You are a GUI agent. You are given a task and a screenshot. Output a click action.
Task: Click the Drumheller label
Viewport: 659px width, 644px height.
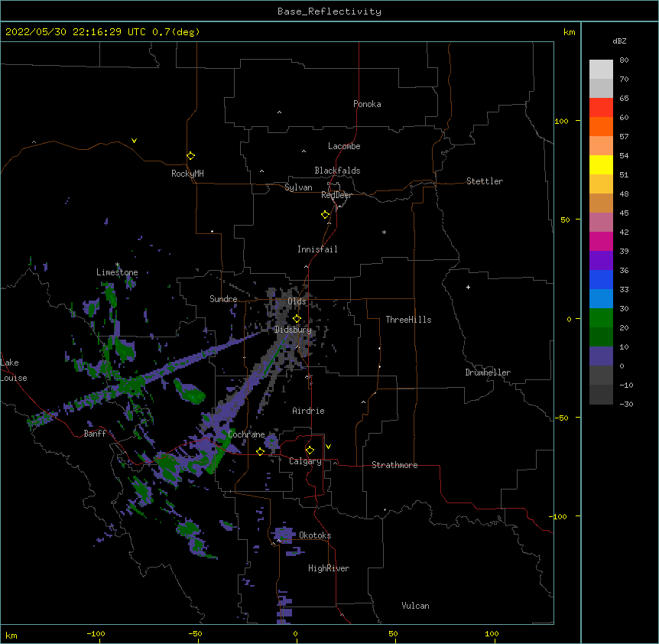click(x=488, y=372)
